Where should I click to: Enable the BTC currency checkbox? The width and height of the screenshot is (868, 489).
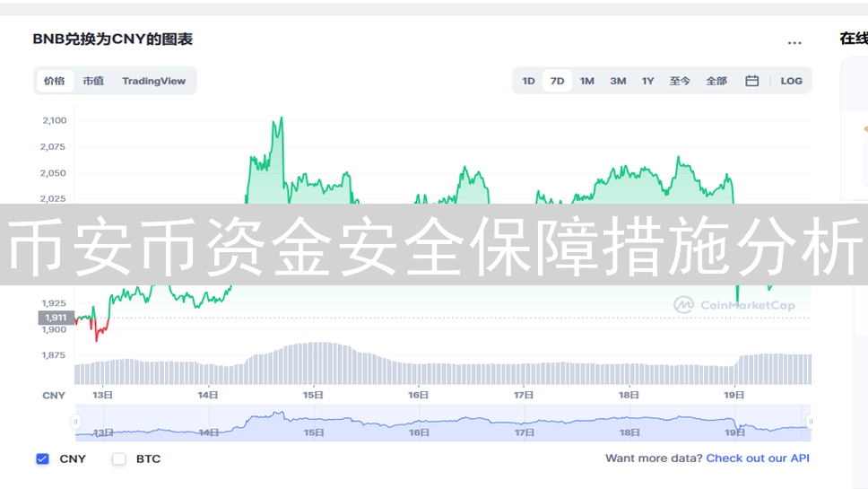(119, 459)
